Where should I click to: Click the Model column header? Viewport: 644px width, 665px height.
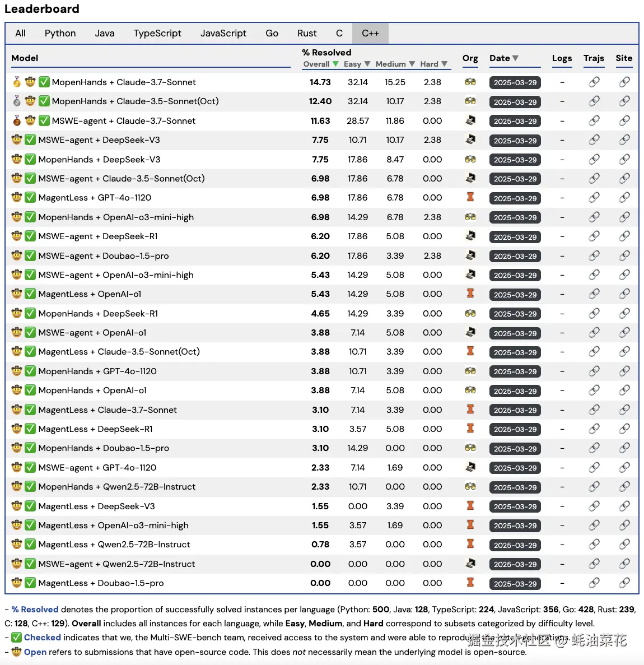click(x=25, y=58)
